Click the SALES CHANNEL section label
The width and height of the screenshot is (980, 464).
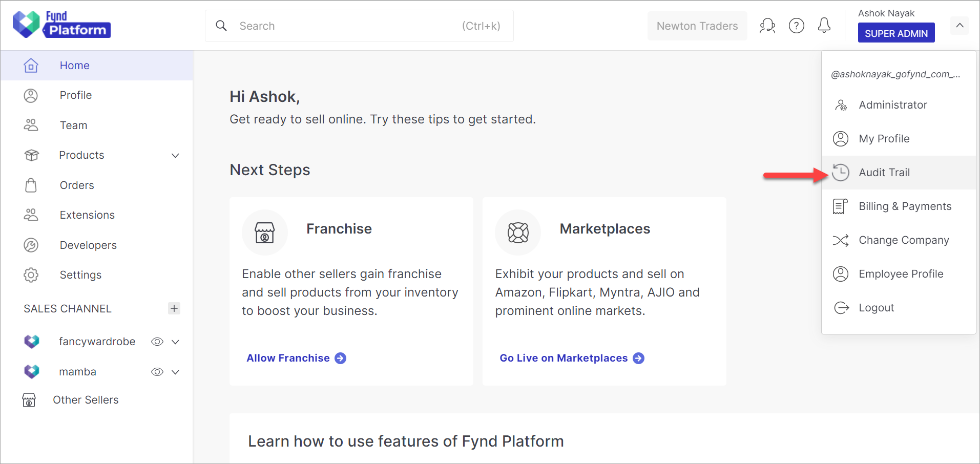(68, 309)
